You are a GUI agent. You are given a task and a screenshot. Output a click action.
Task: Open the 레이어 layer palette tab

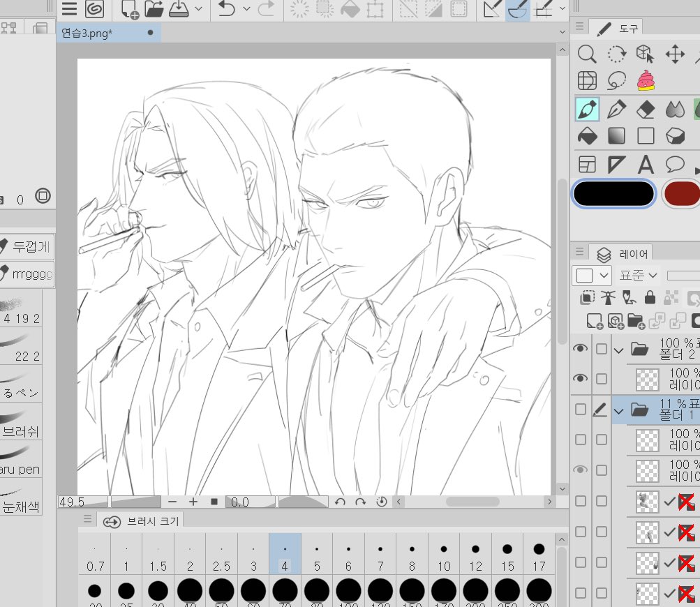[623, 254]
